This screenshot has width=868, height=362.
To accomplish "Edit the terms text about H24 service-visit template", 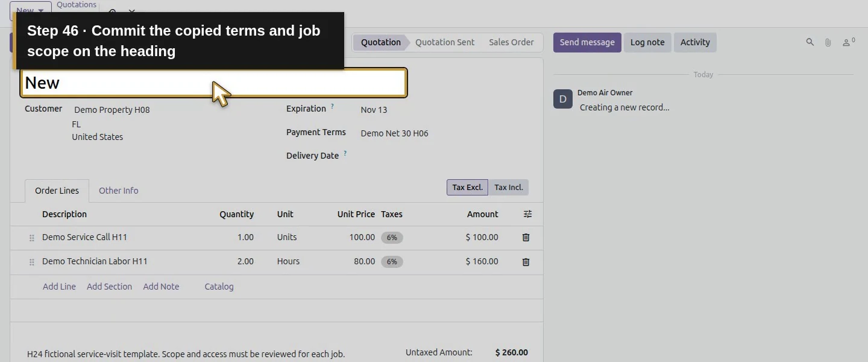I will point(186,354).
